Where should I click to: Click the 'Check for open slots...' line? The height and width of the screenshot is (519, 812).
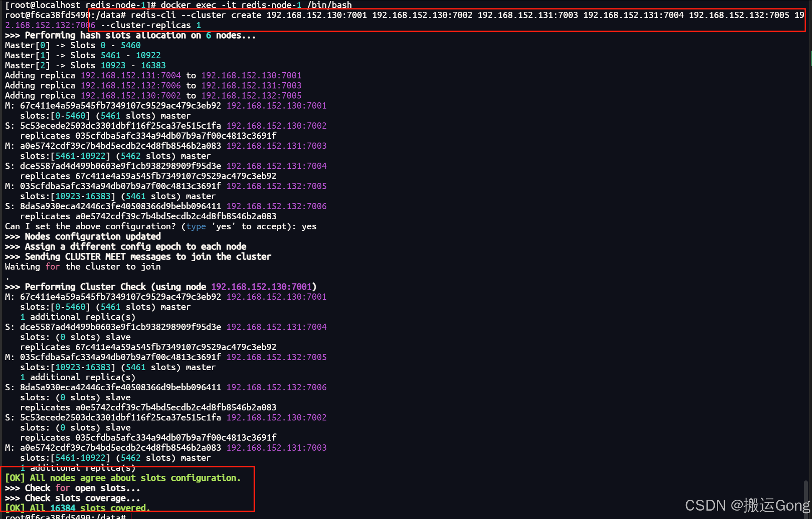click(x=83, y=488)
